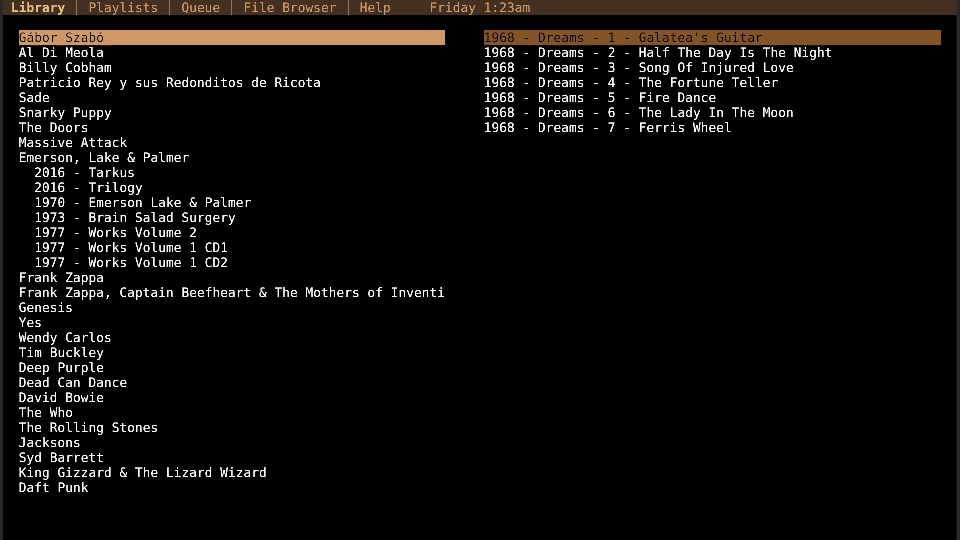Open the Queue tab
960x540 pixels.
point(200,8)
